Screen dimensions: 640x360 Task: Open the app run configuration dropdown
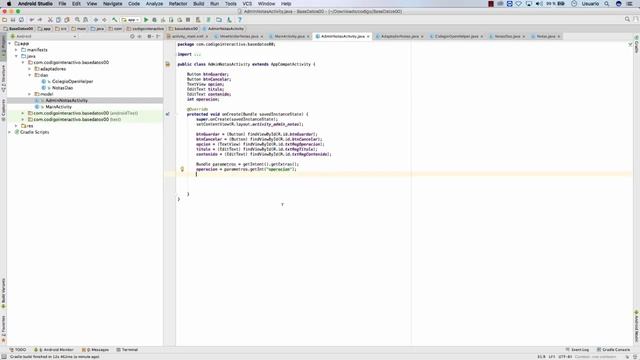(131, 20)
